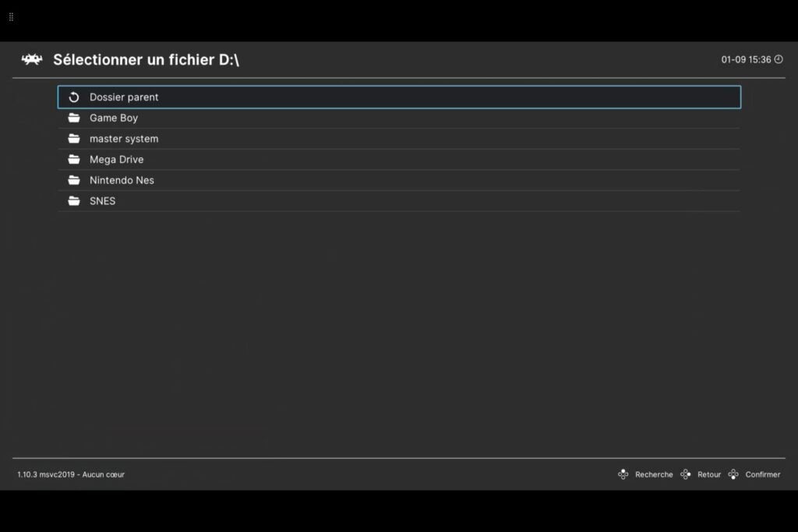Viewport: 798px width, 532px height.
Task: Select the Mega Drive folder entry
Action: [399, 160]
